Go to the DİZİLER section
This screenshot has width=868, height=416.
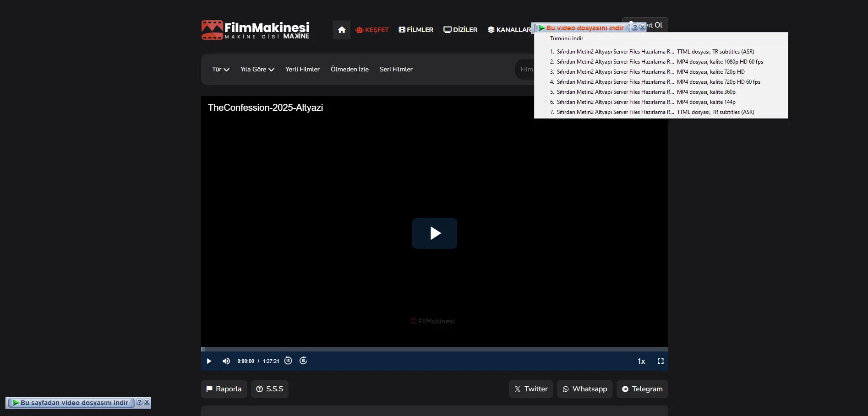(x=460, y=30)
